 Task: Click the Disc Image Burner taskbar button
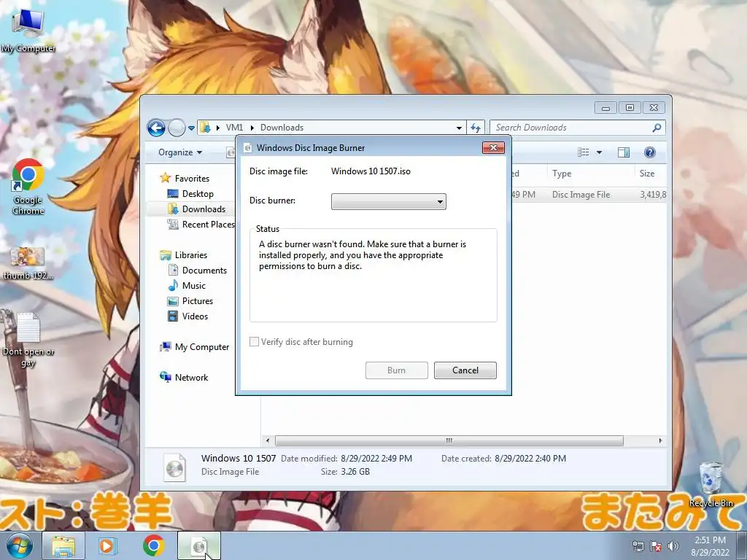199,546
